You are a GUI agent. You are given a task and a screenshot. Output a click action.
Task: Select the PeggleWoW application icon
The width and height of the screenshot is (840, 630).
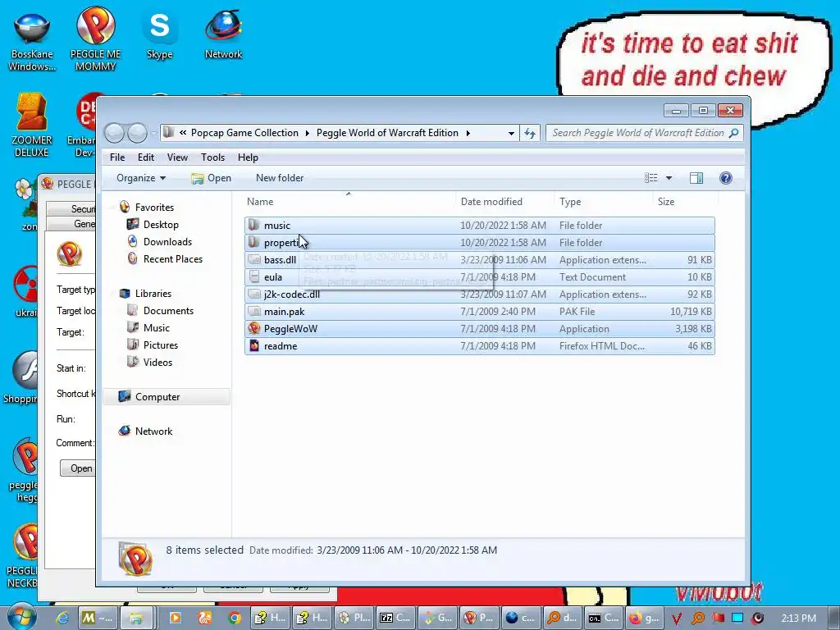point(254,328)
